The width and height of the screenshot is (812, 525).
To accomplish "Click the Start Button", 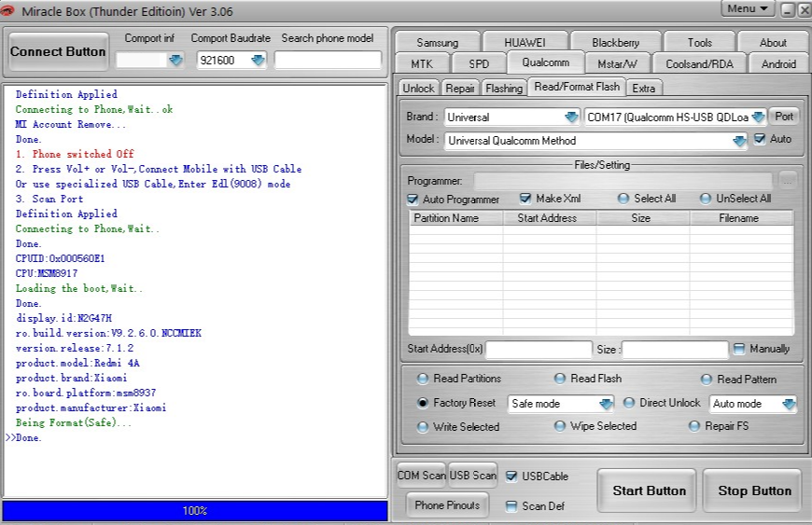I will 649,490.
